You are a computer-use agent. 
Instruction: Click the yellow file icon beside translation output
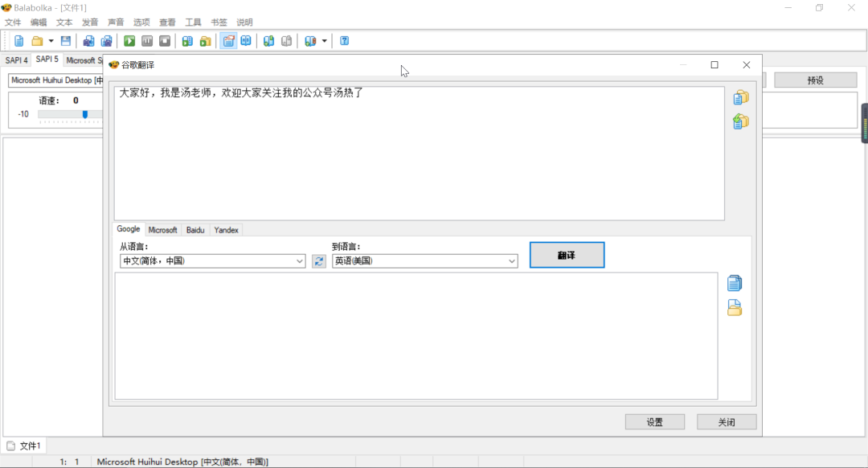[x=735, y=307]
